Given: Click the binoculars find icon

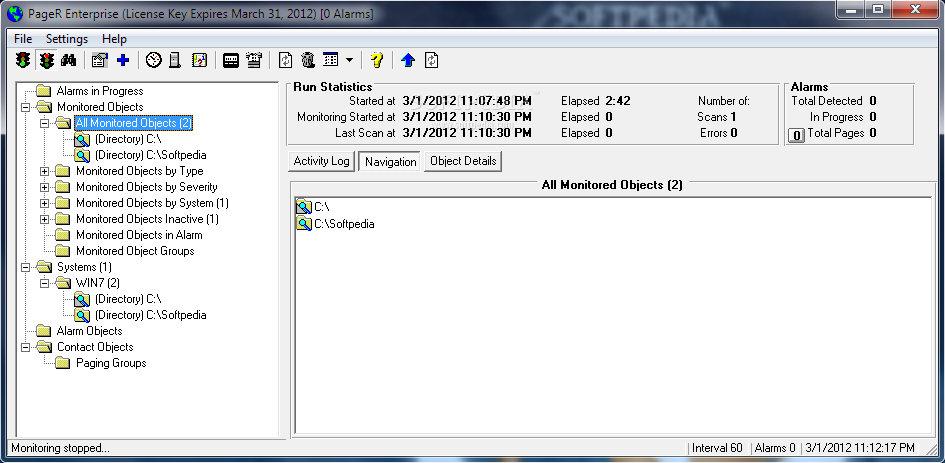Looking at the screenshot, I should pyautogui.click(x=68, y=60).
